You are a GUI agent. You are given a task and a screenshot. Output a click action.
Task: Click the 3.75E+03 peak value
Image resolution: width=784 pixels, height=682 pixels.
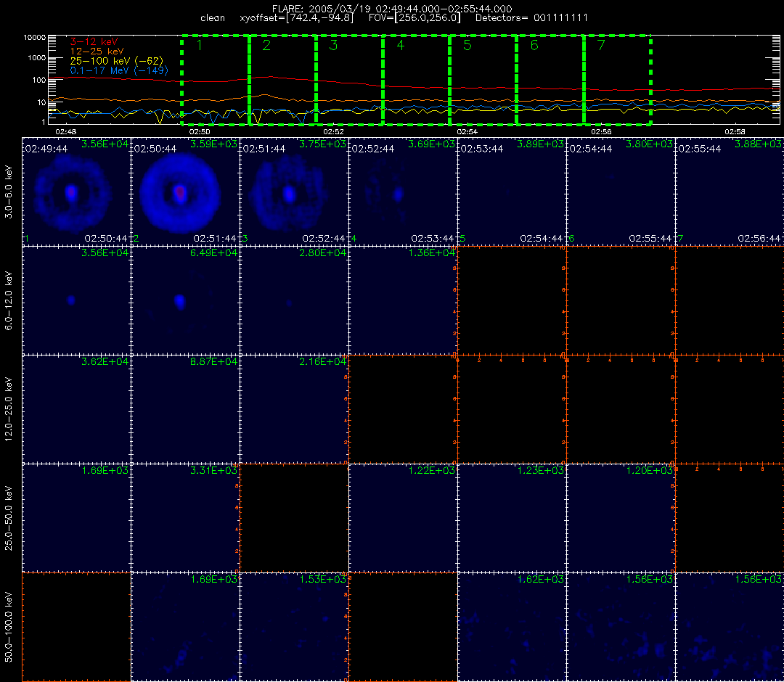[x=323, y=144]
